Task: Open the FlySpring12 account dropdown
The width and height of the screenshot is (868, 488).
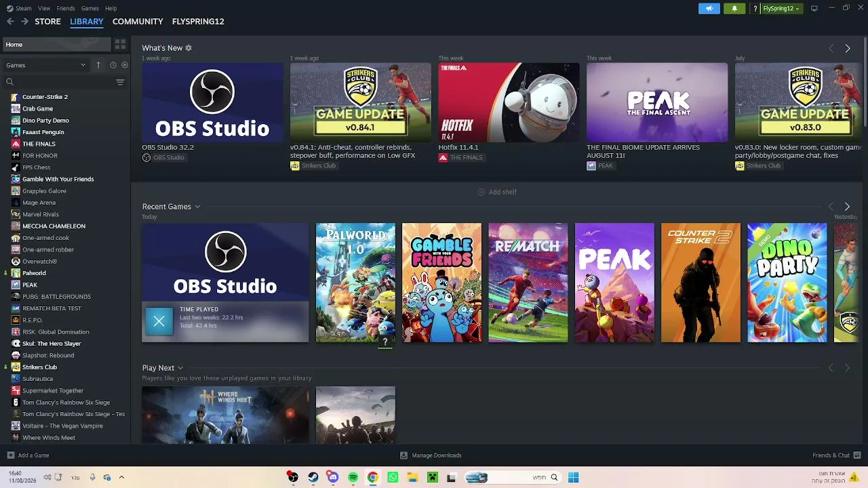Action: [x=781, y=9]
